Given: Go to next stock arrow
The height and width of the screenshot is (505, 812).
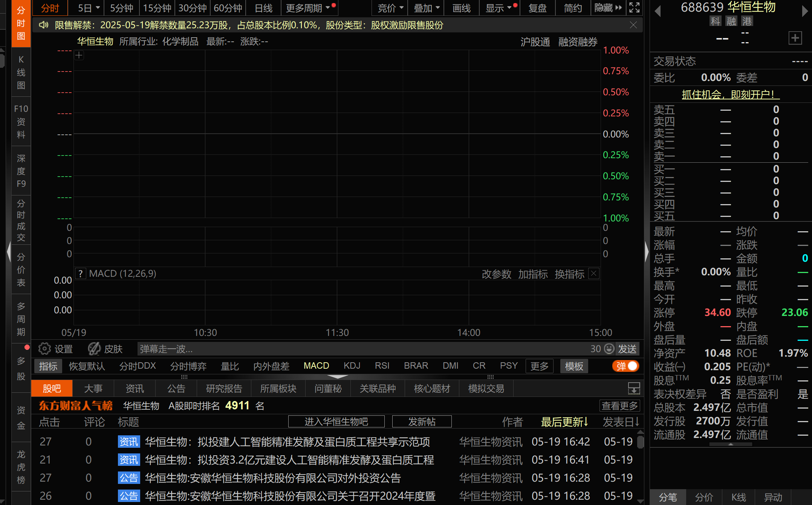Looking at the screenshot, I should [x=805, y=11].
